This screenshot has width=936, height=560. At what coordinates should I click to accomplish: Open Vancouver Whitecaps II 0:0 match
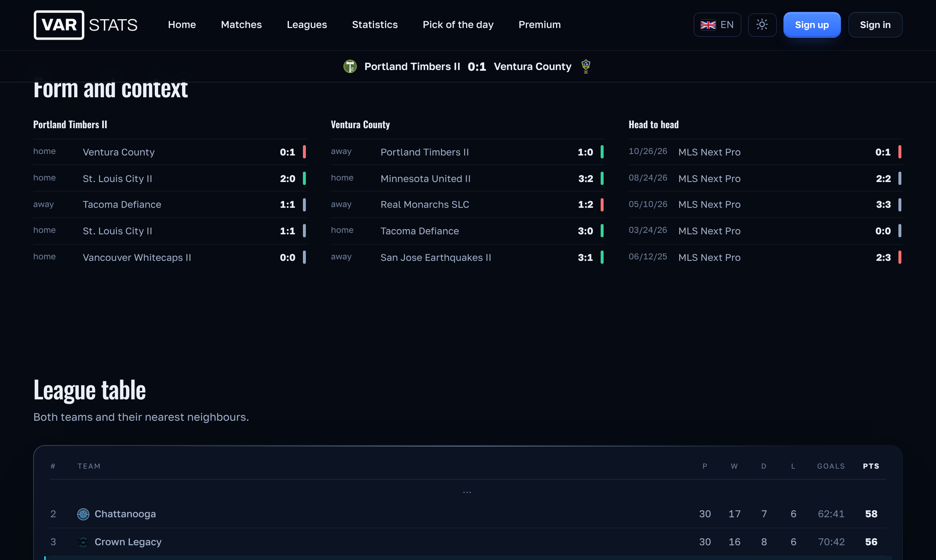[170, 258]
